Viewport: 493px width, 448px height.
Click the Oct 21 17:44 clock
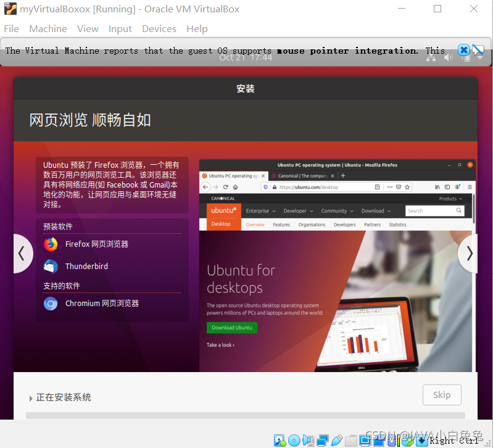[245, 57]
